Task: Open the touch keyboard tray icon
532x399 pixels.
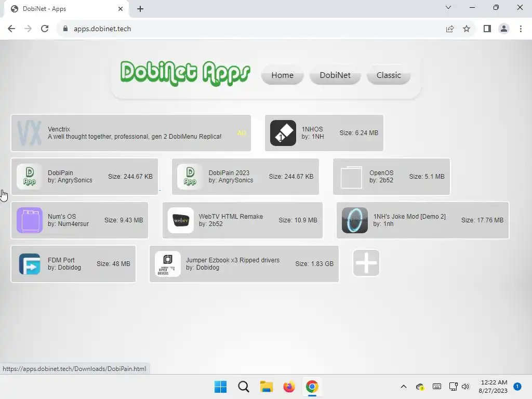Action: pyautogui.click(x=437, y=387)
